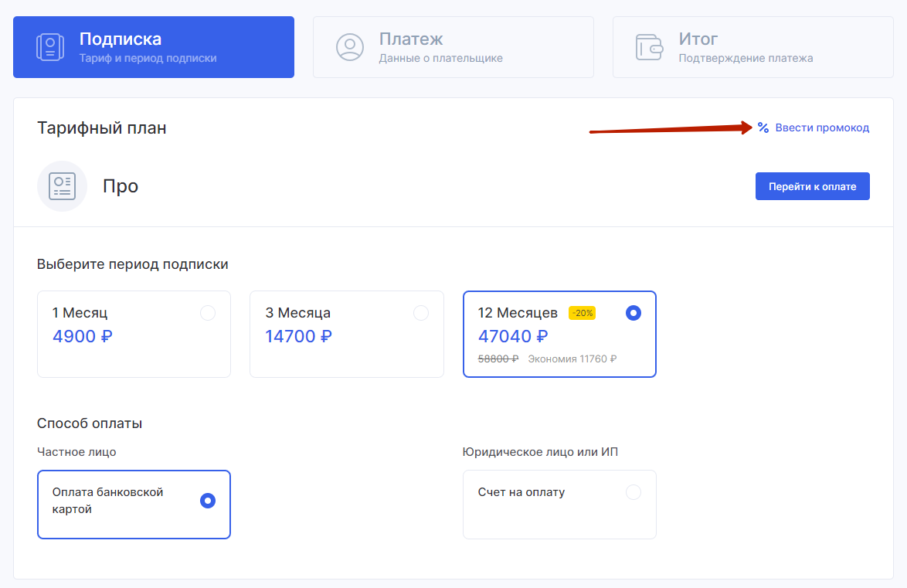Open the Подписка step tab
Image resolution: width=907 pixels, height=588 pixels.
[154, 47]
